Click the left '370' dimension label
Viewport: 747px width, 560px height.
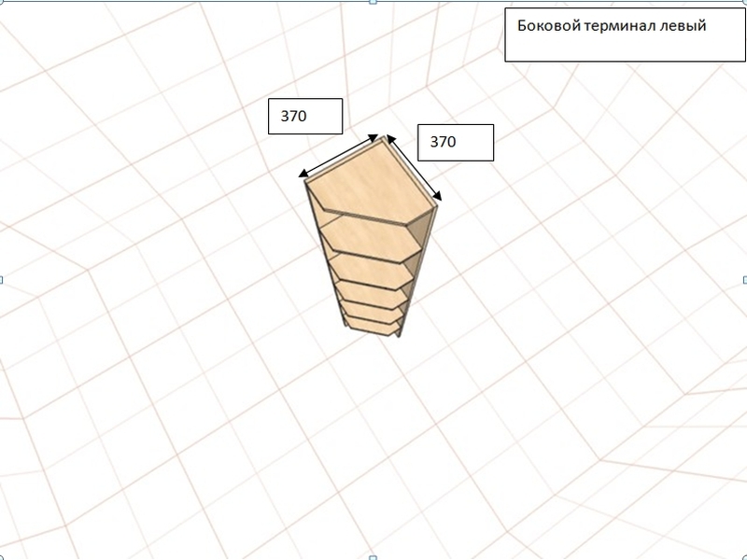305,116
